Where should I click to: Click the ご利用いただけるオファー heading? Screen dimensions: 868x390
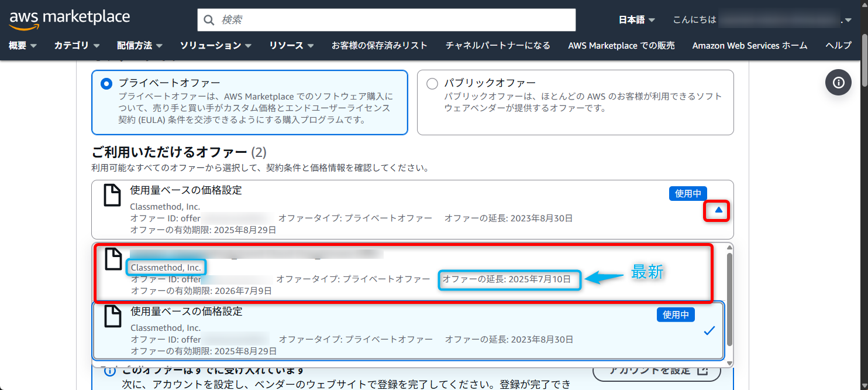pyautogui.click(x=179, y=153)
